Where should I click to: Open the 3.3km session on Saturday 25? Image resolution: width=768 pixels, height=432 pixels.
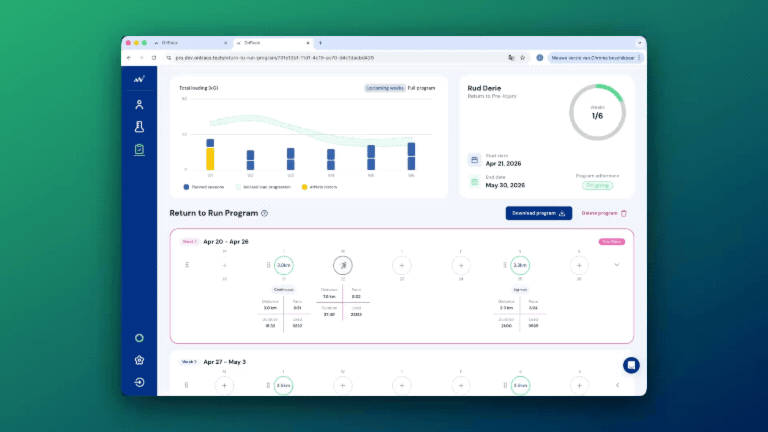click(x=520, y=265)
